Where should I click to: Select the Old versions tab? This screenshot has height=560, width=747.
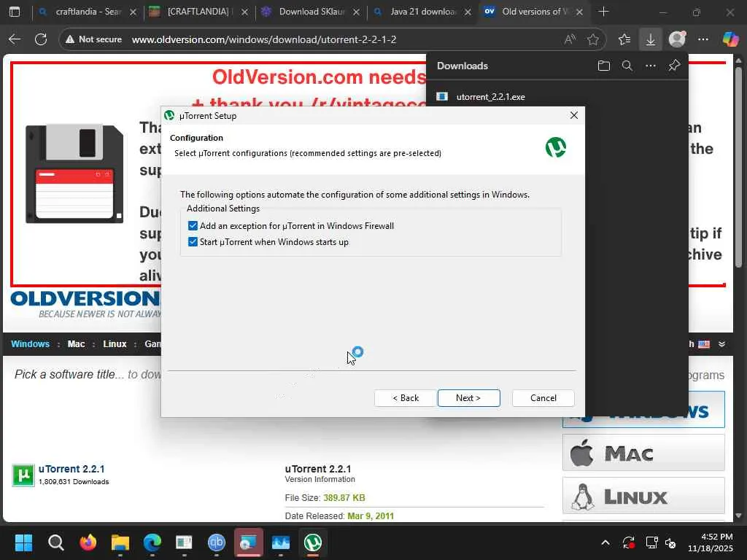tap(533, 12)
